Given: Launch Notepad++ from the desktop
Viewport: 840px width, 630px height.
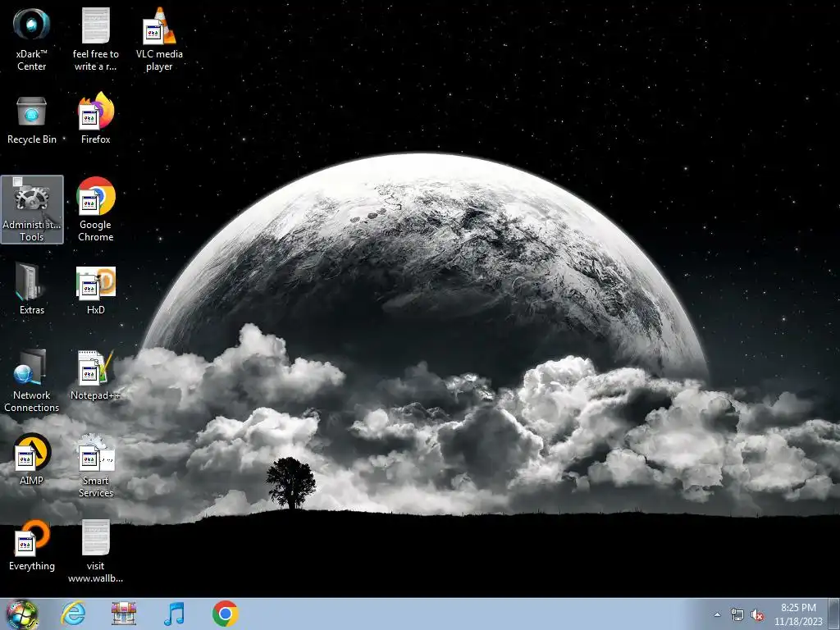Looking at the screenshot, I should pyautogui.click(x=95, y=375).
